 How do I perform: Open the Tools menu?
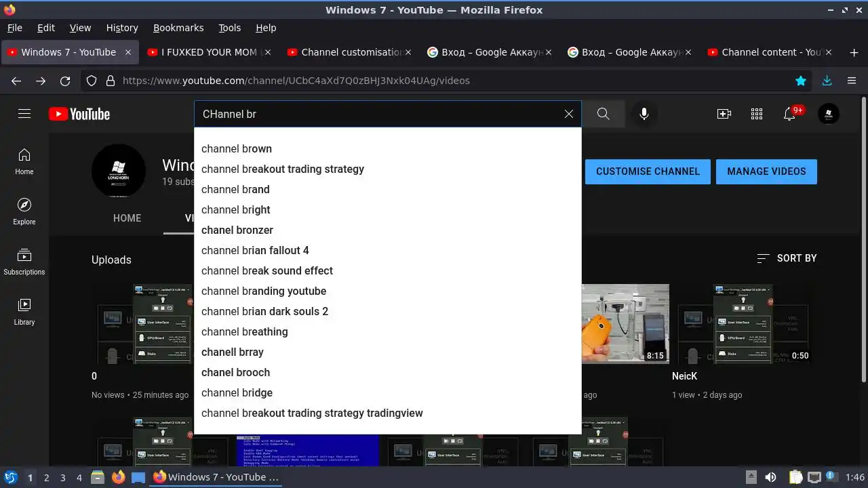pyautogui.click(x=229, y=28)
